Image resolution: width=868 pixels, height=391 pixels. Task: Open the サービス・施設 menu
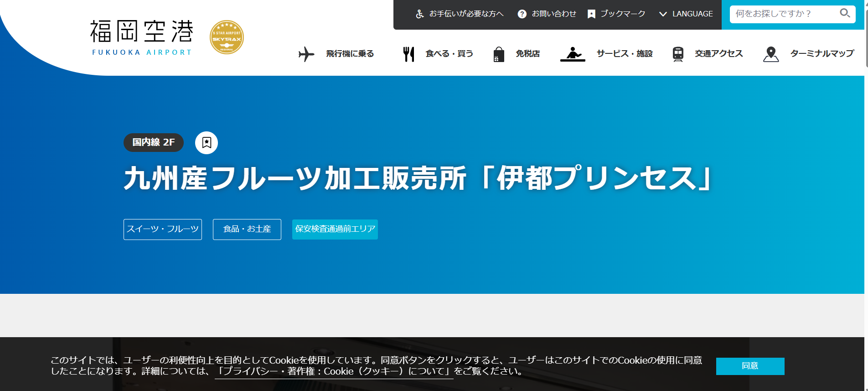625,54
